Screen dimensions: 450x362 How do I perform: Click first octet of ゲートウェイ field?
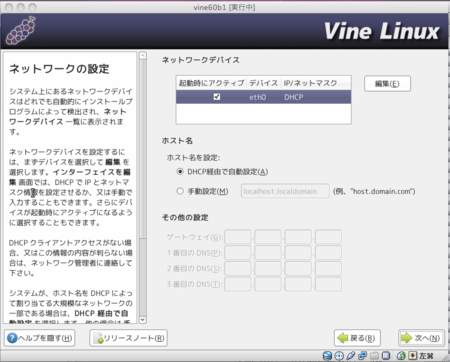[237, 237]
